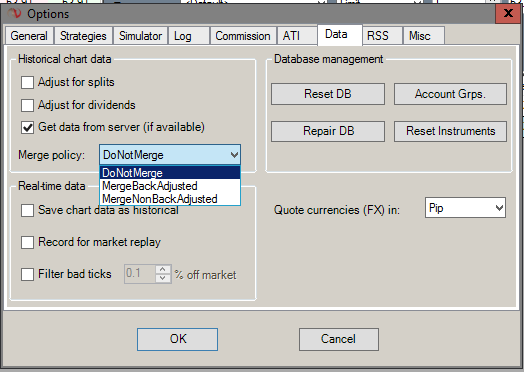Enable Adjust for splits checkbox
The width and height of the screenshot is (524, 372).
click(x=27, y=82)
